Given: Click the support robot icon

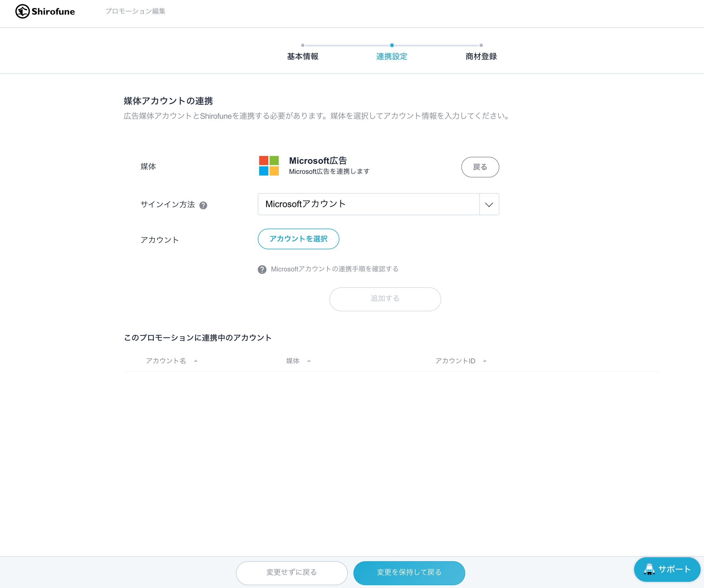Looking at the screenshot, I should 649,569.
